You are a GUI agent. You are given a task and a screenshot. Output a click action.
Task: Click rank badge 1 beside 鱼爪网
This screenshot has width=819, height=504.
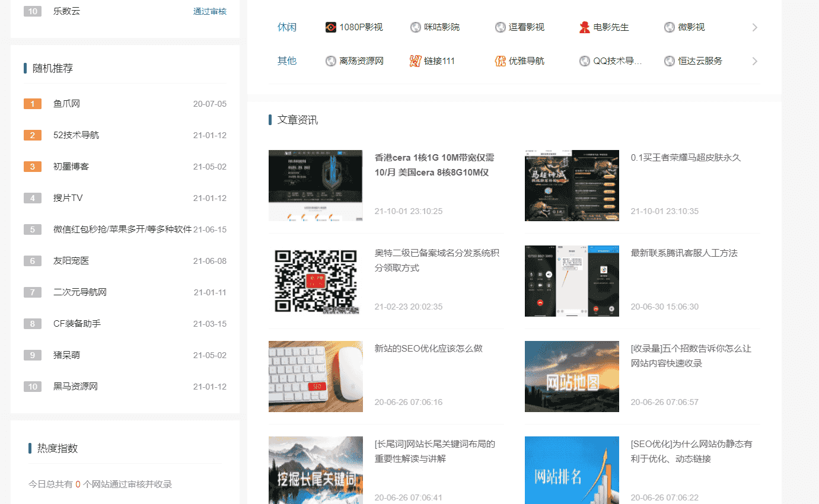point(33,104)
